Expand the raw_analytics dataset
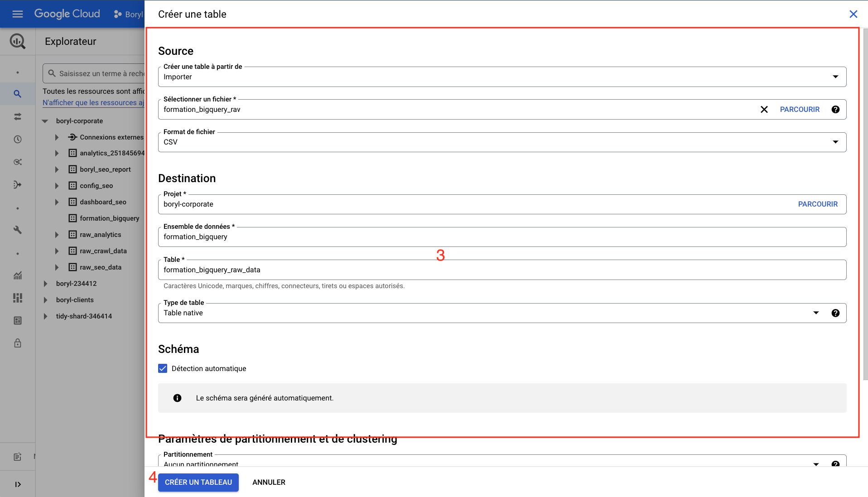Screen dimensions: 868x497 click(x=56, y=234)
